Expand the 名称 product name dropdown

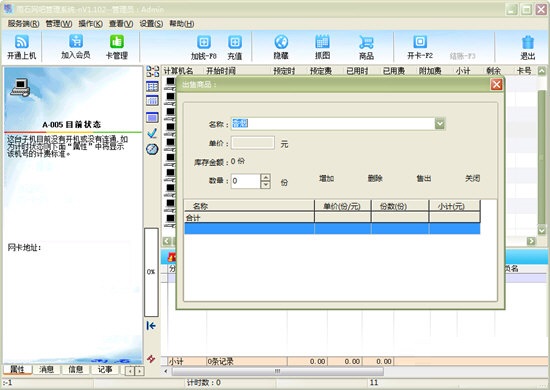(440, 123)
